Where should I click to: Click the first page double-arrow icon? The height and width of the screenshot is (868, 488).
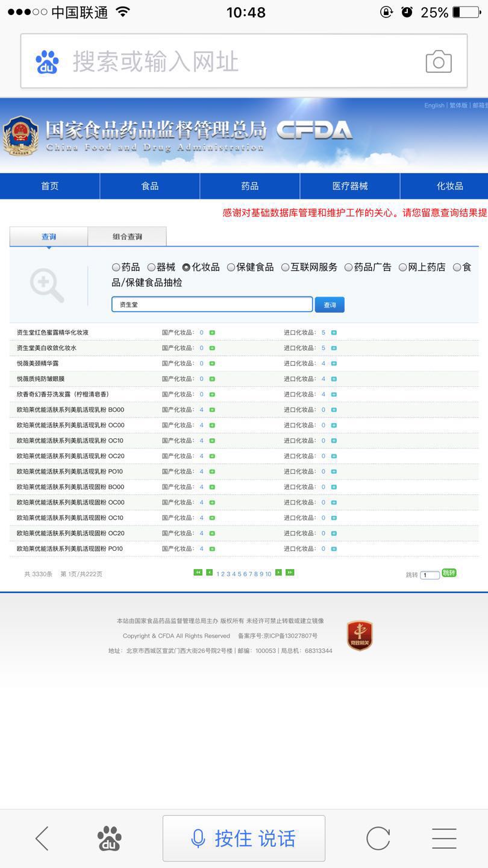click(x=198, y=573)
